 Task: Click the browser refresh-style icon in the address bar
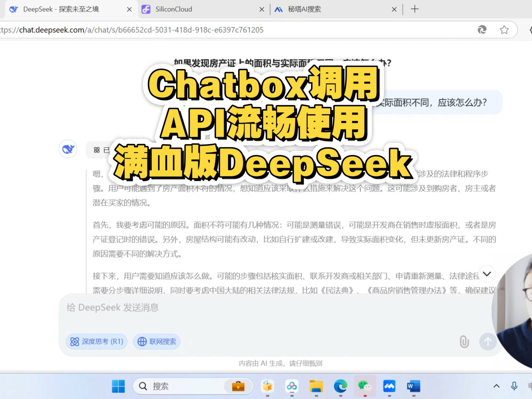482,30
